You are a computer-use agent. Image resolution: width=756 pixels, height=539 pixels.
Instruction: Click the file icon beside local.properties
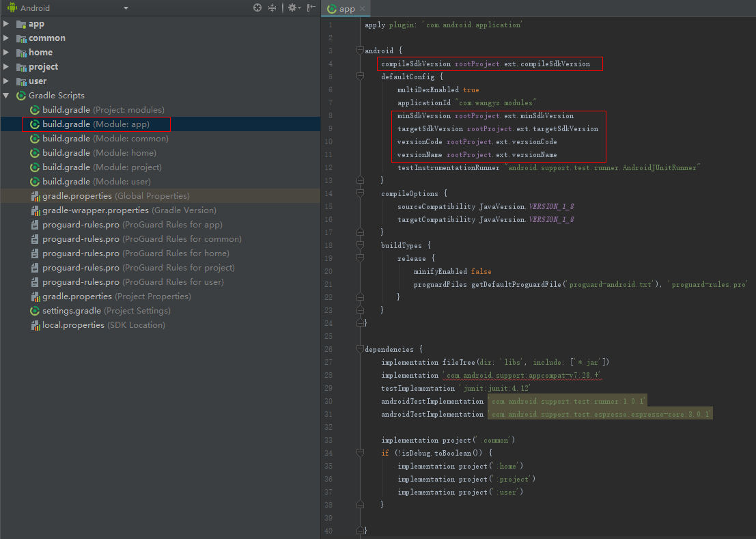click(36, 325)
